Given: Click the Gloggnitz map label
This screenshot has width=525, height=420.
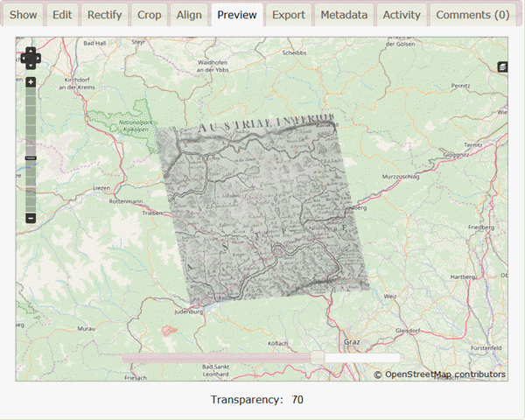Looking at the screenshot, I should click(456, 155).
